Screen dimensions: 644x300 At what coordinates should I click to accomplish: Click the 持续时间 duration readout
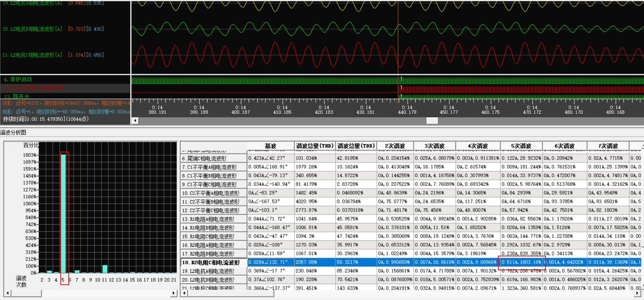tap(46, 119)
